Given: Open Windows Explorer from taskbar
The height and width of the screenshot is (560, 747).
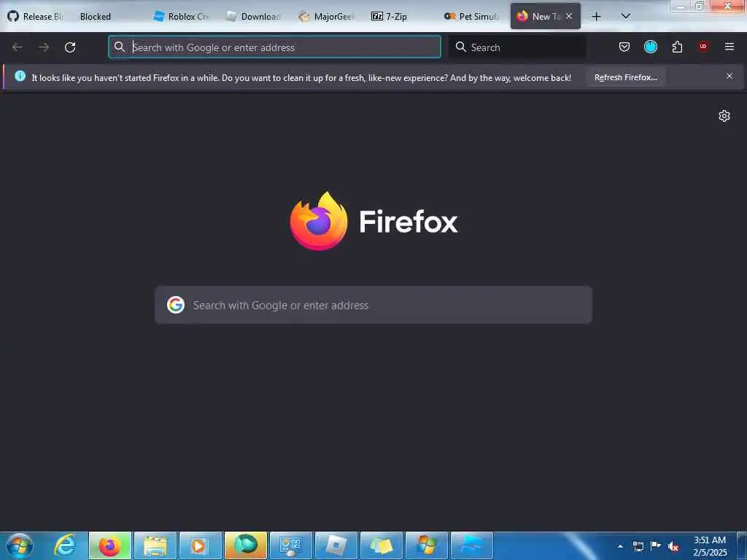Looking at the screenshot, I should 155,545.
